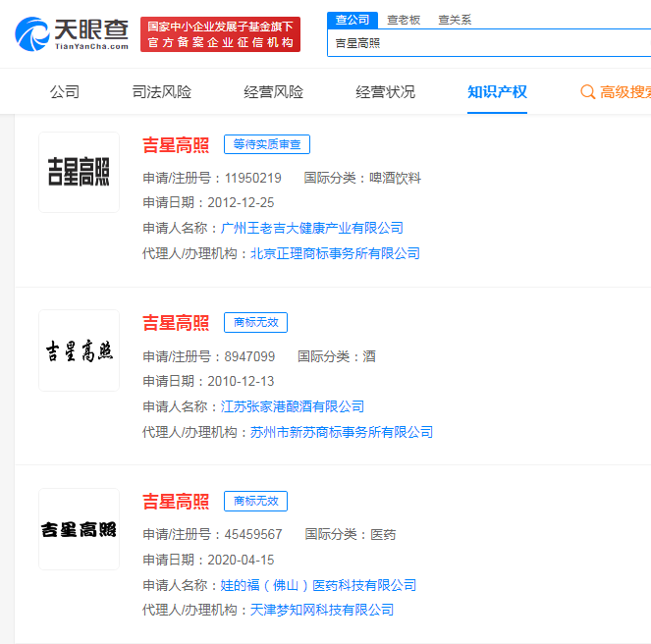Open applicant 江苏张家港酿酒有限公司 link
This screenshot has width=651, height=644.
click(x=293, y=406)
